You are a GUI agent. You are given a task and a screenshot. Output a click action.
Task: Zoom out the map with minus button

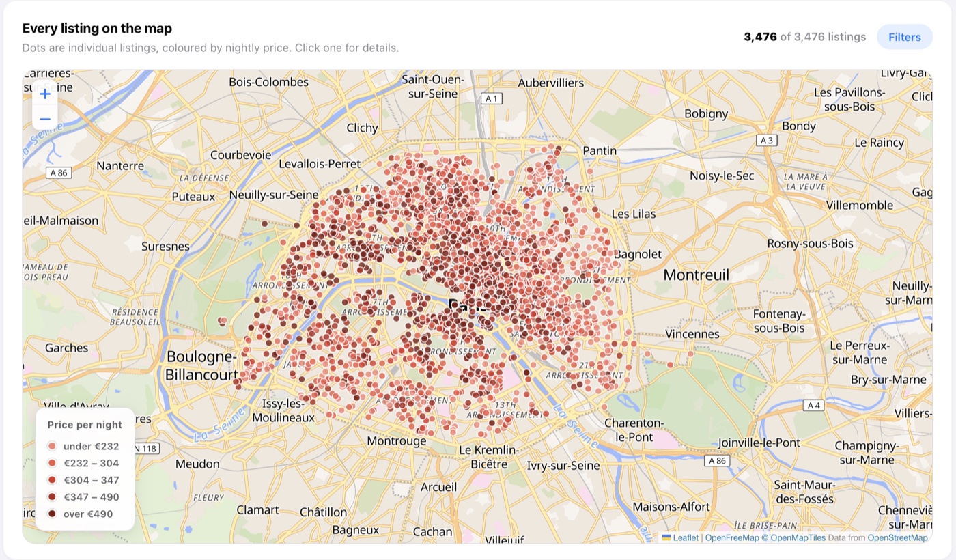click(45, 119)
